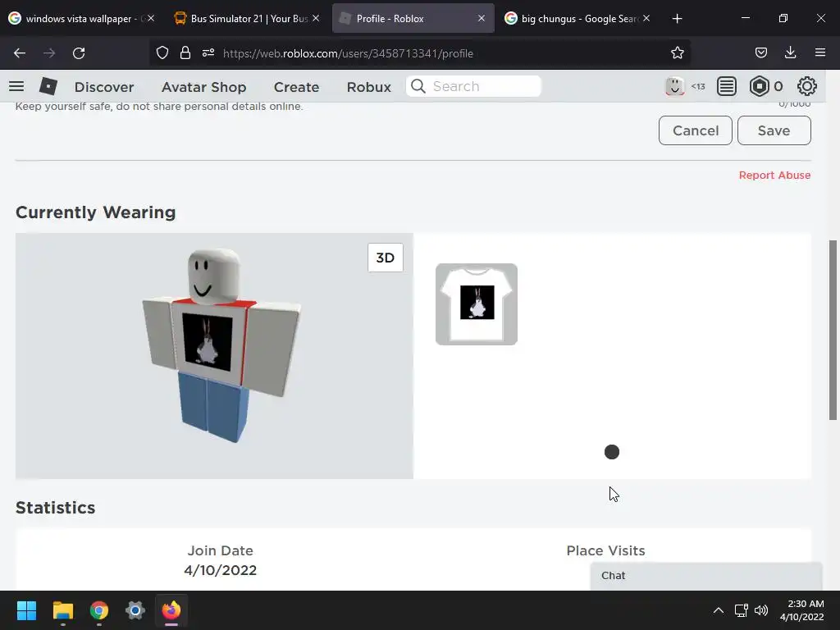Click the page vertical scrollbar thumb
The height and width of the screenshot is (630, 840).
pos(833,330)
